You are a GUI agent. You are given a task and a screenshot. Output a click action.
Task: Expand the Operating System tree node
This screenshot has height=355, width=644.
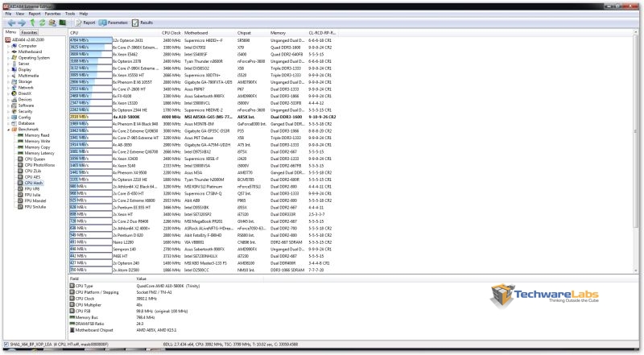coord(8,58)
